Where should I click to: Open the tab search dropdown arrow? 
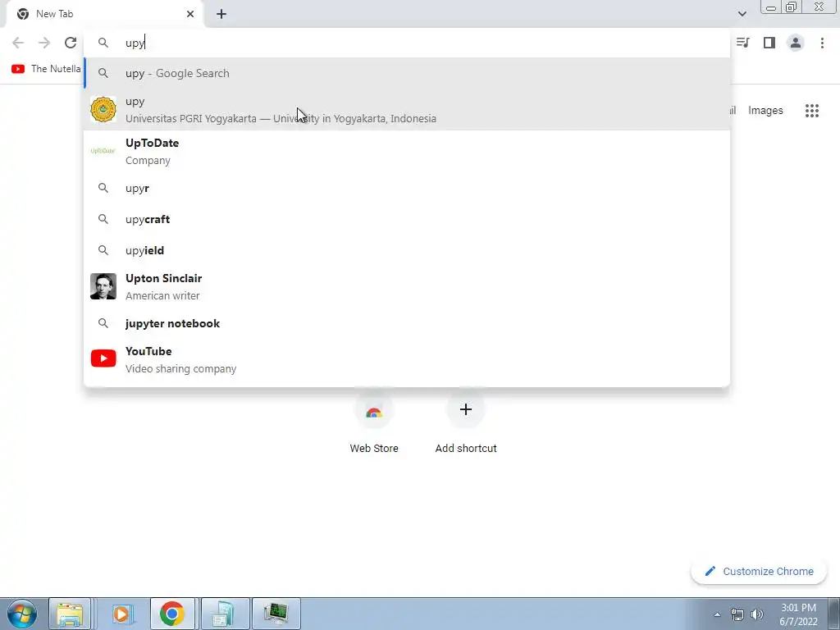tap(742, 14)
